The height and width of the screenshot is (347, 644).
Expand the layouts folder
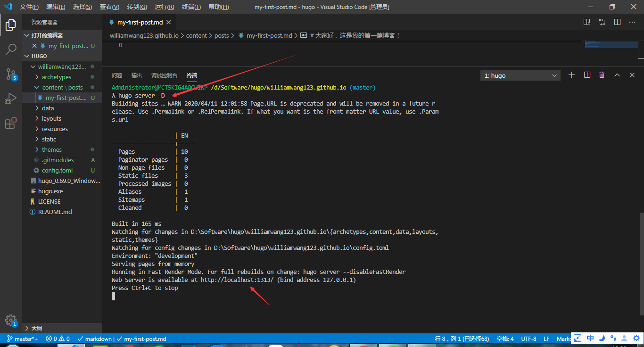point(62,118)
